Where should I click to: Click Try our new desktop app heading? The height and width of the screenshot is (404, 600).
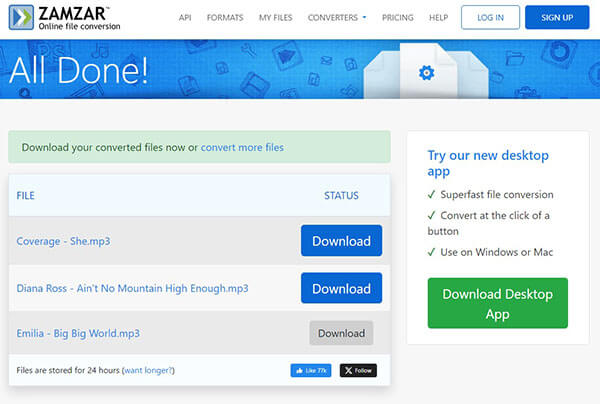[x=488, y=163]
